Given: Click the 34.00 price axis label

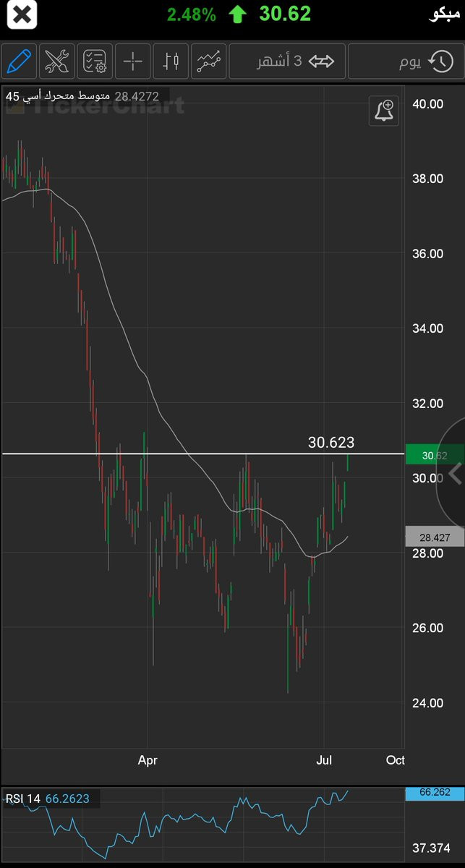Looking at the screenshot, I should 427,328.
